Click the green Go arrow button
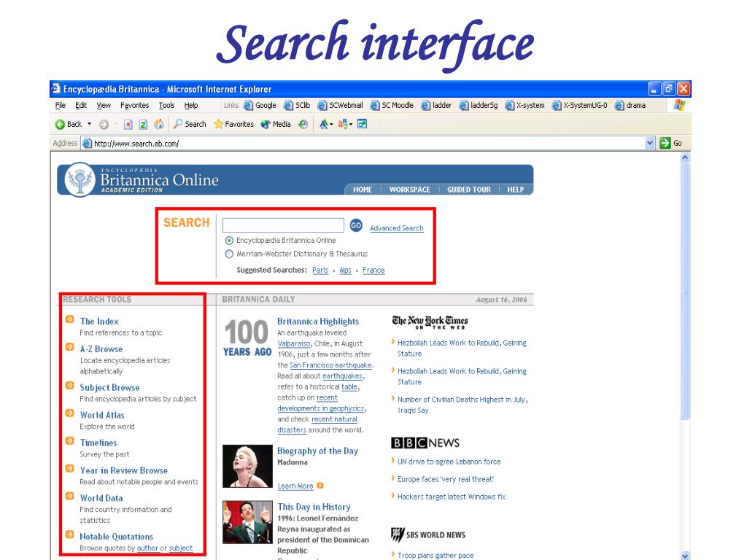The image size is (747, 560). point(665,143)
